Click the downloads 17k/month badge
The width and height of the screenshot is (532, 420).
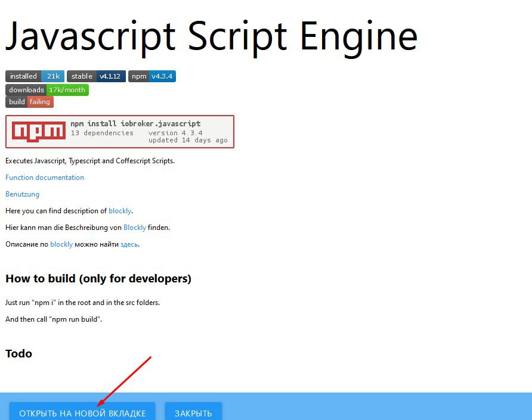pyautogui.click(x=47, y=90)
